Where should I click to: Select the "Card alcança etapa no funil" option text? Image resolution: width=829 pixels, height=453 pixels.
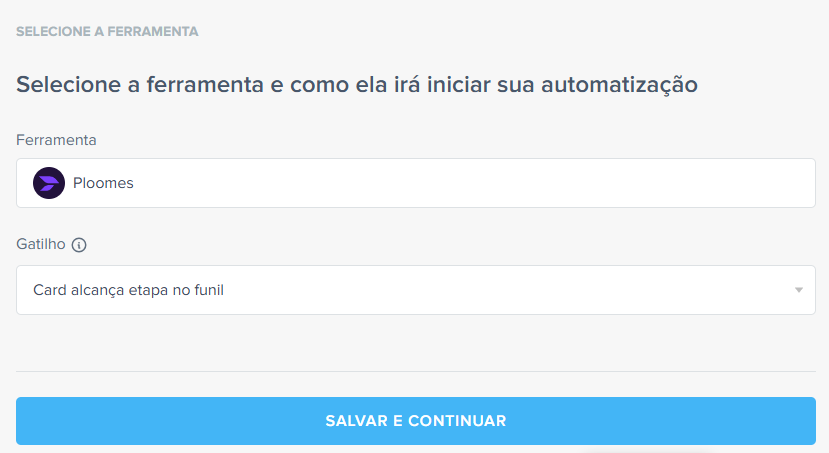(x=129, y=290)
